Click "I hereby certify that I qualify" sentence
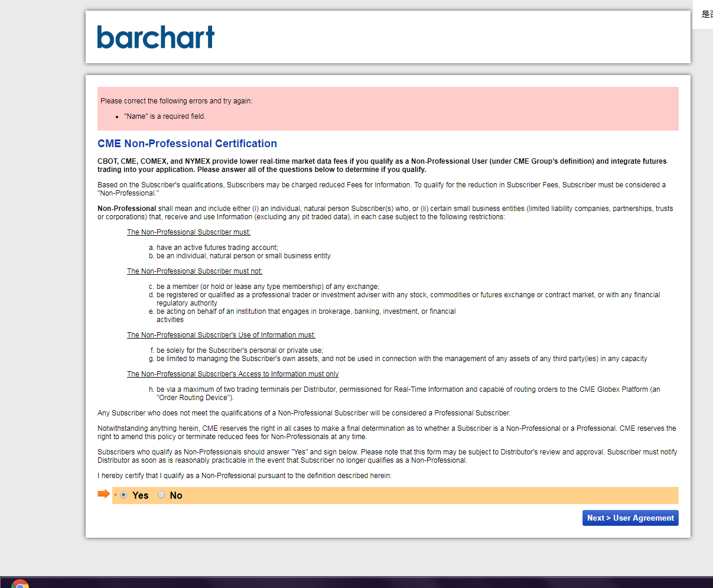Viewport: 713px width, 588px height. tap(245, 476)
